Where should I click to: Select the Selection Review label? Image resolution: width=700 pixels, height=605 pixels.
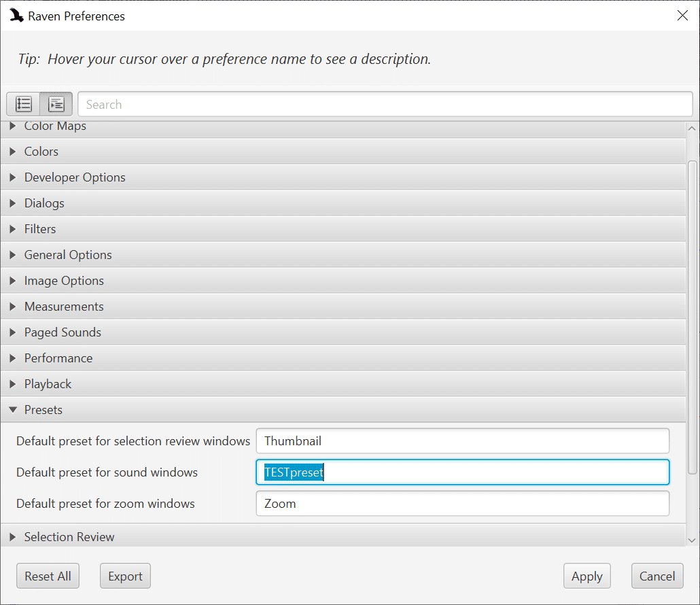tap(69, 537)
